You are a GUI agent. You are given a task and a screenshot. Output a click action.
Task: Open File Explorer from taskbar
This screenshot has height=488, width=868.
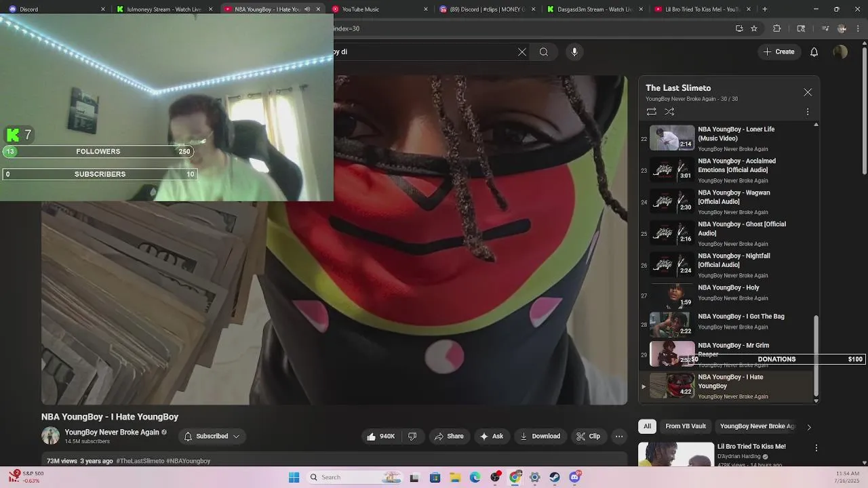pyautogui.click(x=455, y=477)
